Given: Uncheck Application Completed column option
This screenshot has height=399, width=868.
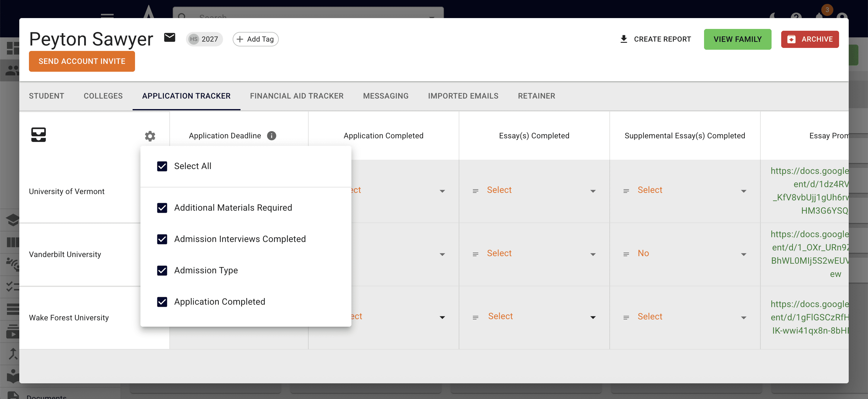Looking at the screenshot, I should (x=162, y=302).
